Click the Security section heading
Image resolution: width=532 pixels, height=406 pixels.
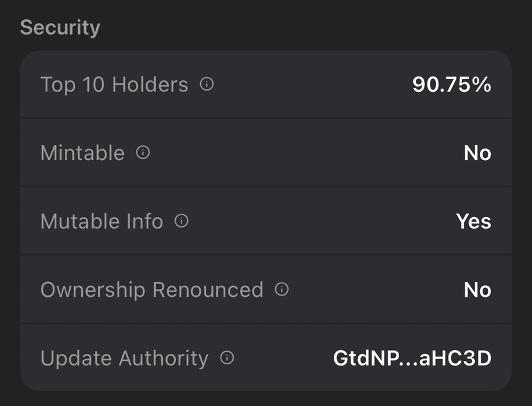[x=60, y=28]
